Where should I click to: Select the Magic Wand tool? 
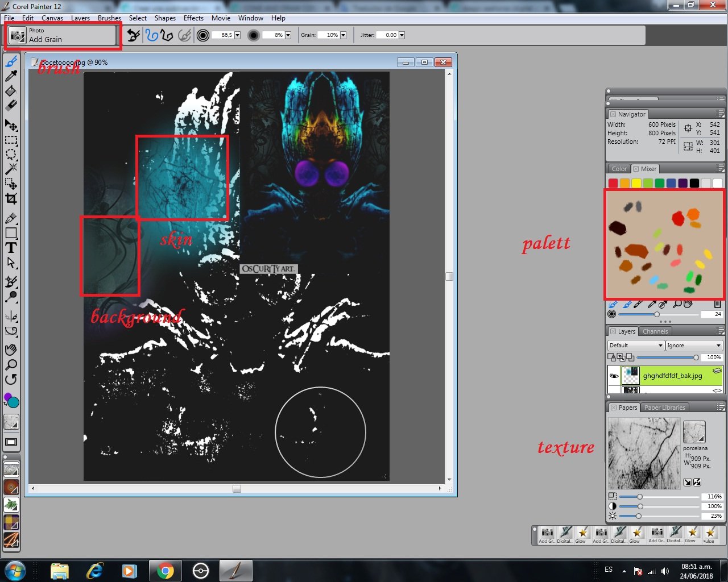click(11, 169)
